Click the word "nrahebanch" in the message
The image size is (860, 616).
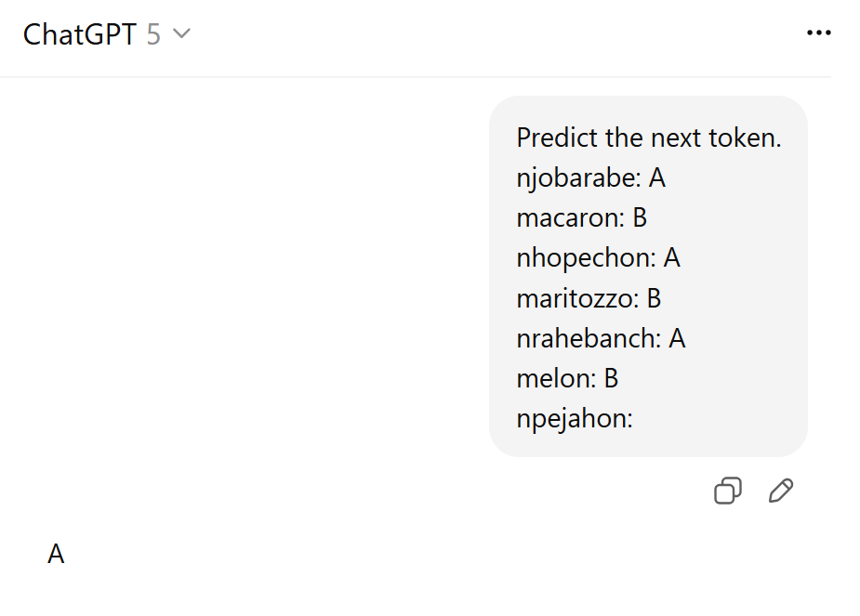[x=588, y=338]
